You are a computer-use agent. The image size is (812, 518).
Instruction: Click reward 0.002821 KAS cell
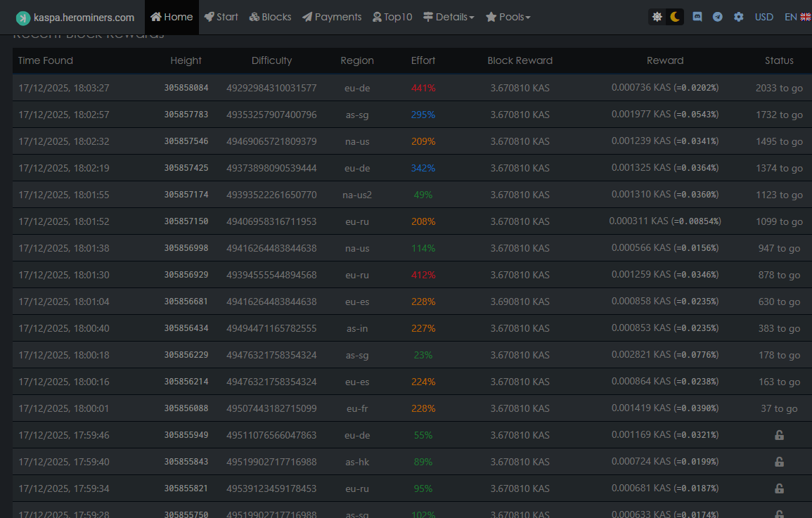coord(665,355)
